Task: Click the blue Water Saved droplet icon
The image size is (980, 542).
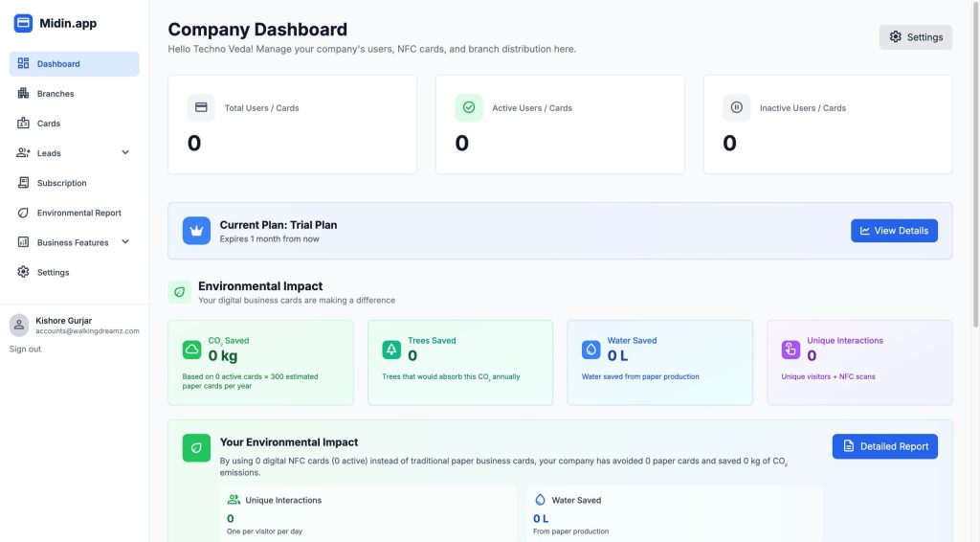Action: click(x=591, y=350)
